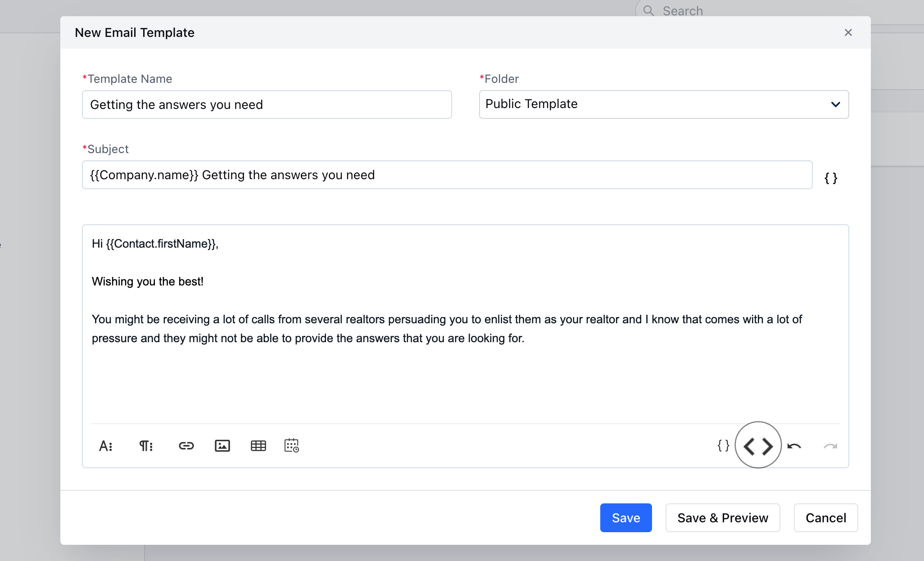The image size is (924, 561).
Task: Click the Folder dropdown chevron arrow
Action: pos(836,104)
